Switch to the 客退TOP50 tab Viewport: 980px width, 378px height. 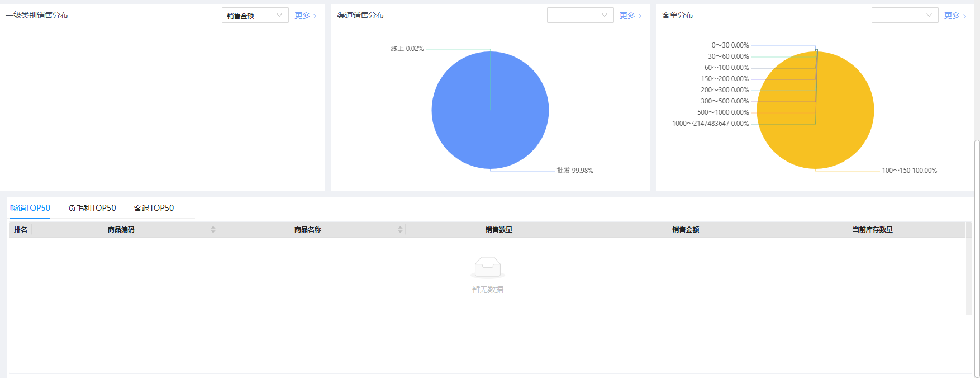[x=154, y=208]
